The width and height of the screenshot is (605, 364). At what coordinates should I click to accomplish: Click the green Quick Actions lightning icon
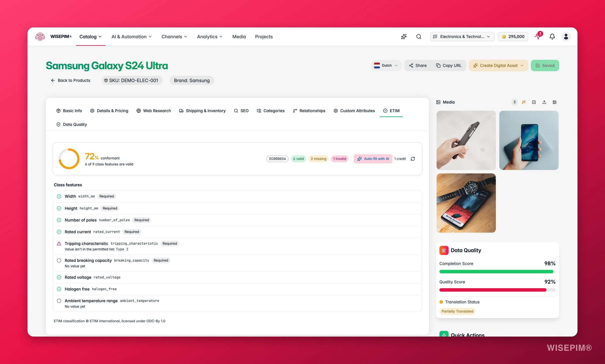coord(444,334)
